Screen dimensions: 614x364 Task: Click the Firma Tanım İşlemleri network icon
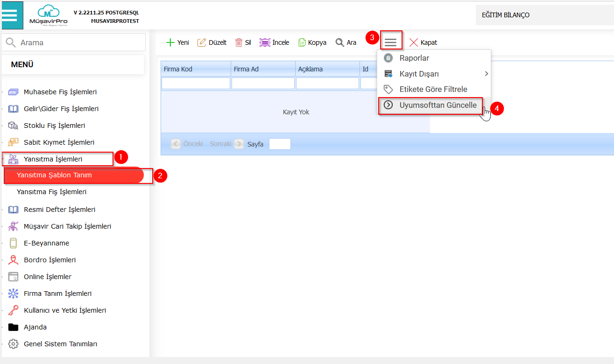(13, 294)
